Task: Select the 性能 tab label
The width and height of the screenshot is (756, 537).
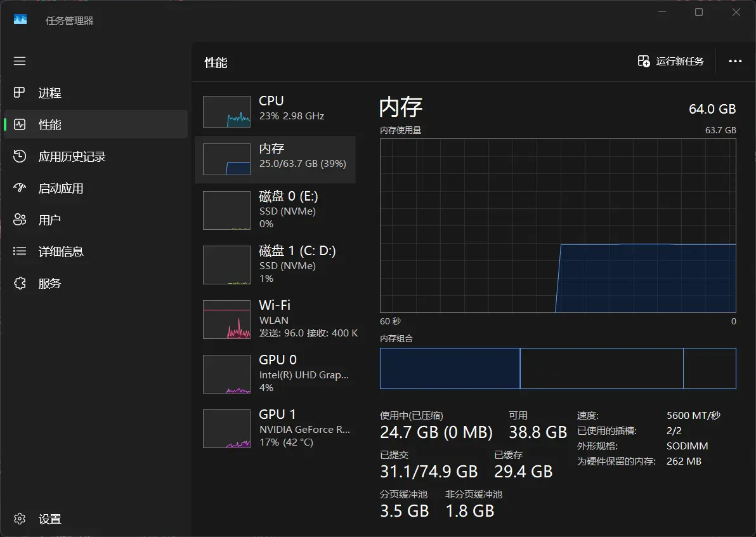Action: pos(49,125)
